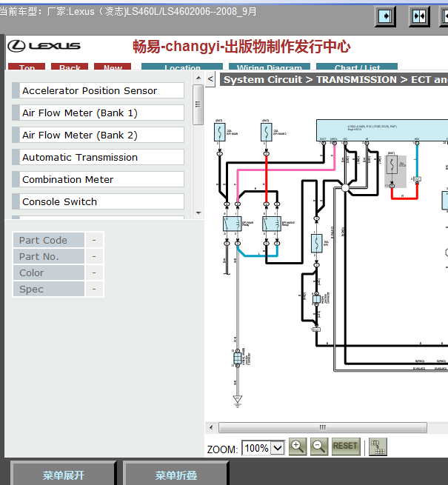
Task: Click the diagram horizontal scrollbar thumb
Action: 323,427
